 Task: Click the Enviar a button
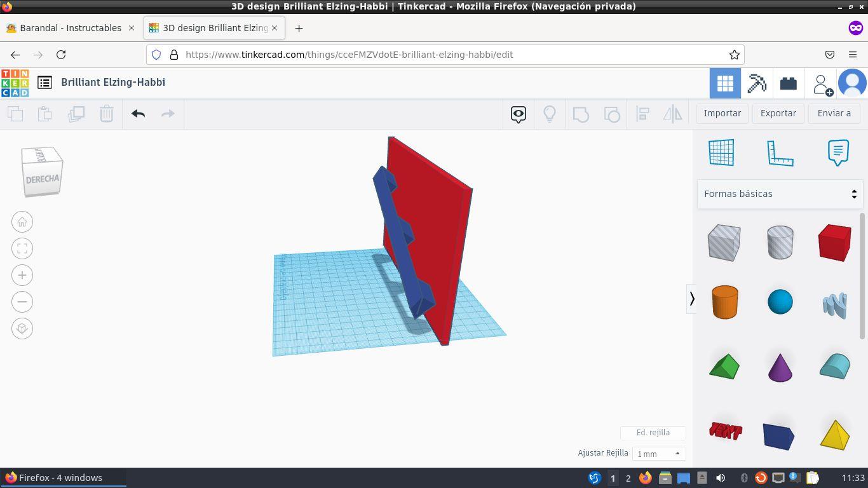(x=834, y=113)
